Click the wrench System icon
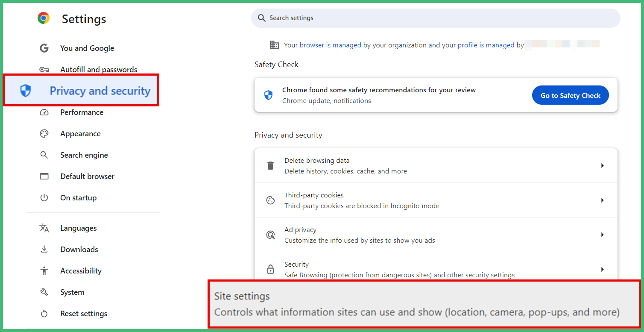The image size is (644, 332). click(44, 292)
